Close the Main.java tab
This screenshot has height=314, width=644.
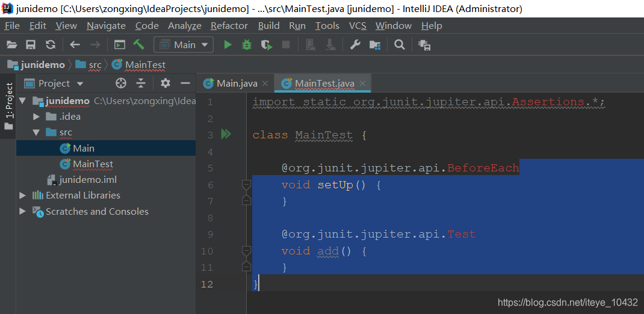click(265, 84)
